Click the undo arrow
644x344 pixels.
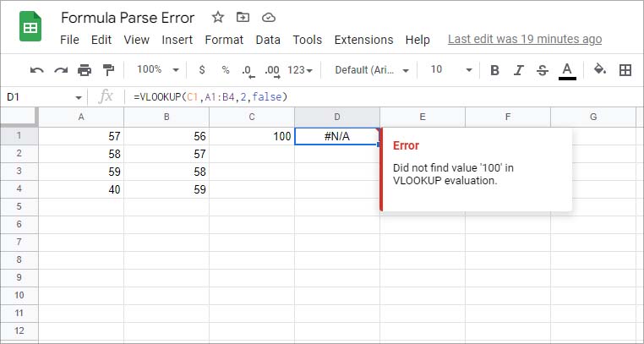(x=37, y=70)
